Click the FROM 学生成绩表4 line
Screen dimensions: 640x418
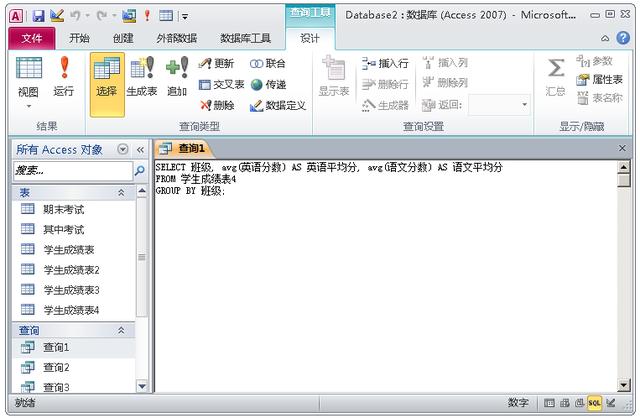pos(196,179)
